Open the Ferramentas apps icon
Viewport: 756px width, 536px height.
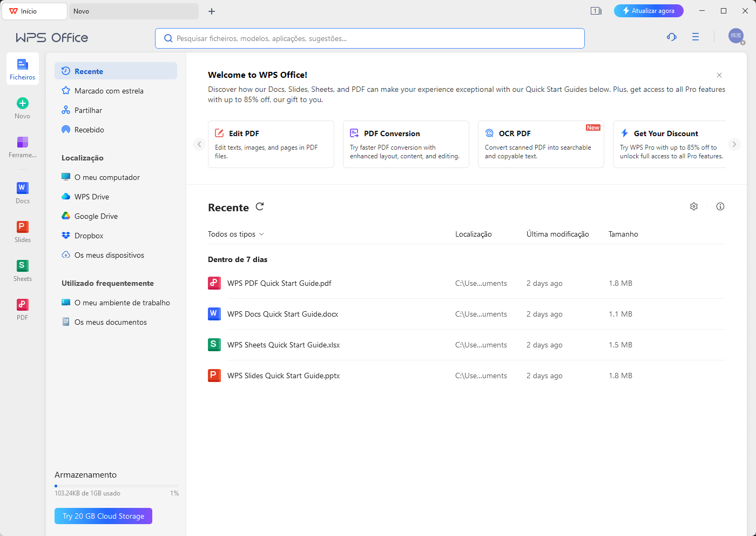point(23,142)
